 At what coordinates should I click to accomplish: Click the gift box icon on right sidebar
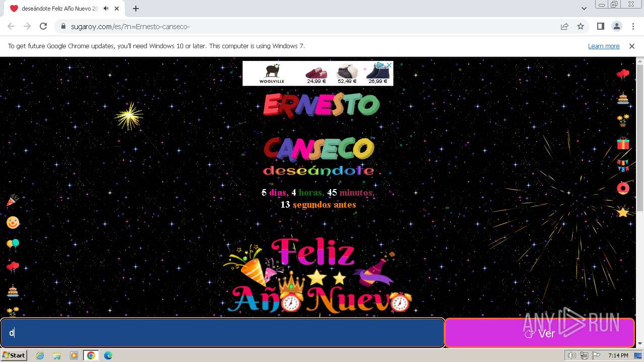click(623, 143)
